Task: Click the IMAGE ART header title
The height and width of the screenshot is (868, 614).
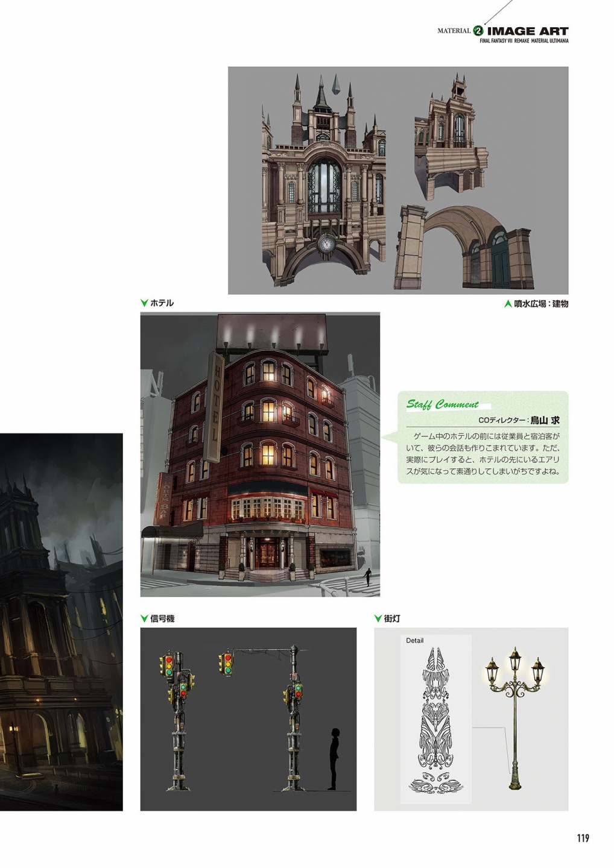Action: pyautogui.click(x=527, y=31)
